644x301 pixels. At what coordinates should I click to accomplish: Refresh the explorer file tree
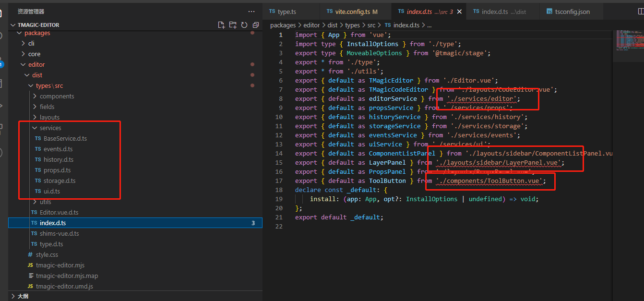click(244, 25)
